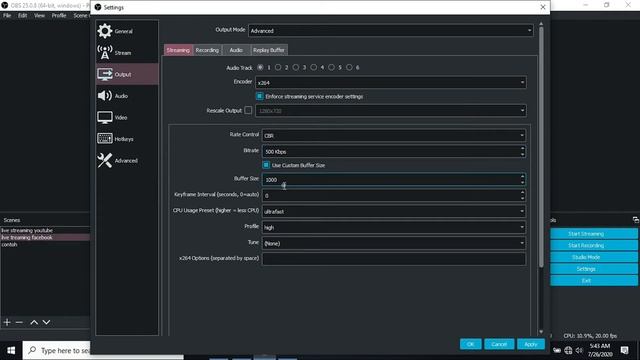
Task: Move the scene down with the down arrow
Action: 47,322
